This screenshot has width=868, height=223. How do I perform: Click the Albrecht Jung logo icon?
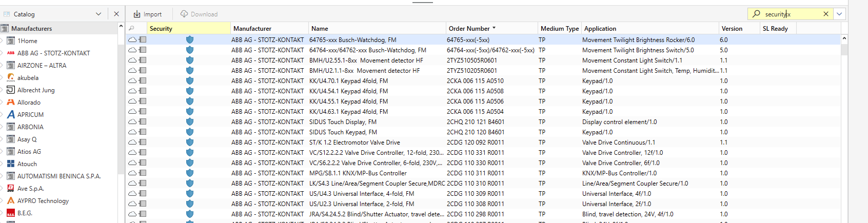[11, 90]
